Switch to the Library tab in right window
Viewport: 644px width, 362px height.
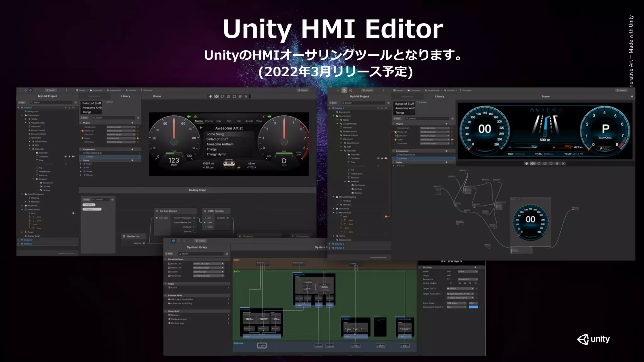(440, 96)
